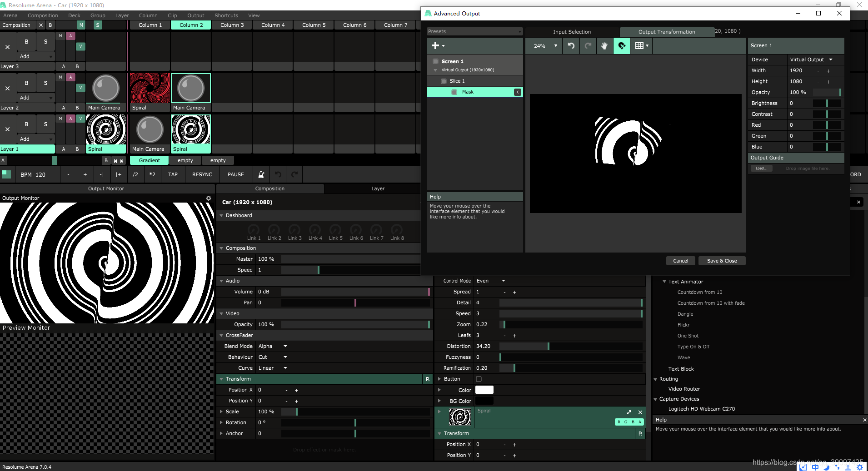
Task: Open the Composition menu
Action: pyautogui.click(x=43, y=15)
